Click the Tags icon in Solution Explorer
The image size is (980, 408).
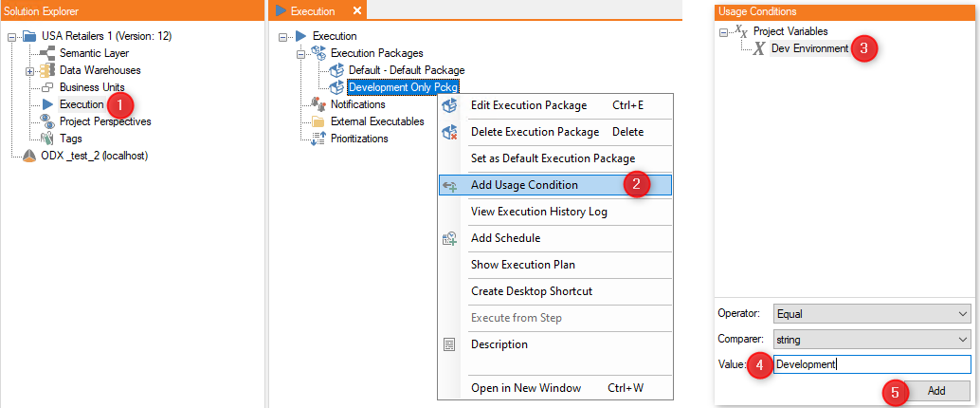pos(46,139)
